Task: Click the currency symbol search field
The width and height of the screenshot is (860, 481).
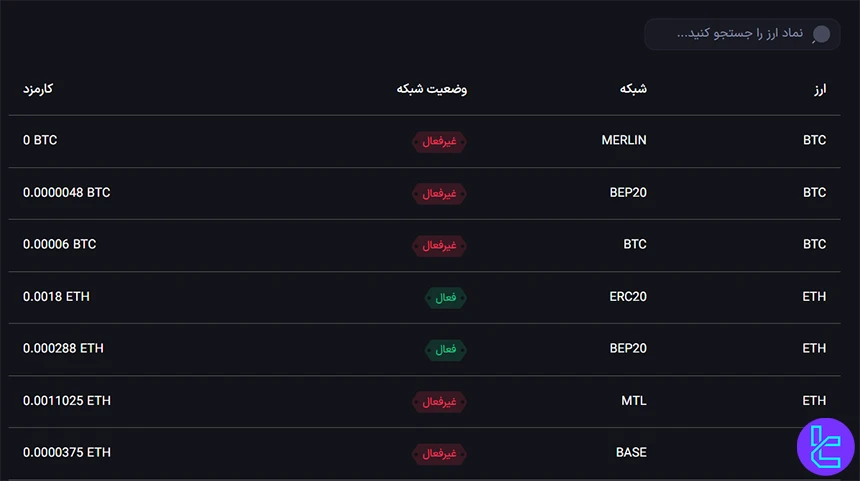Action: (x=735, y=34)
